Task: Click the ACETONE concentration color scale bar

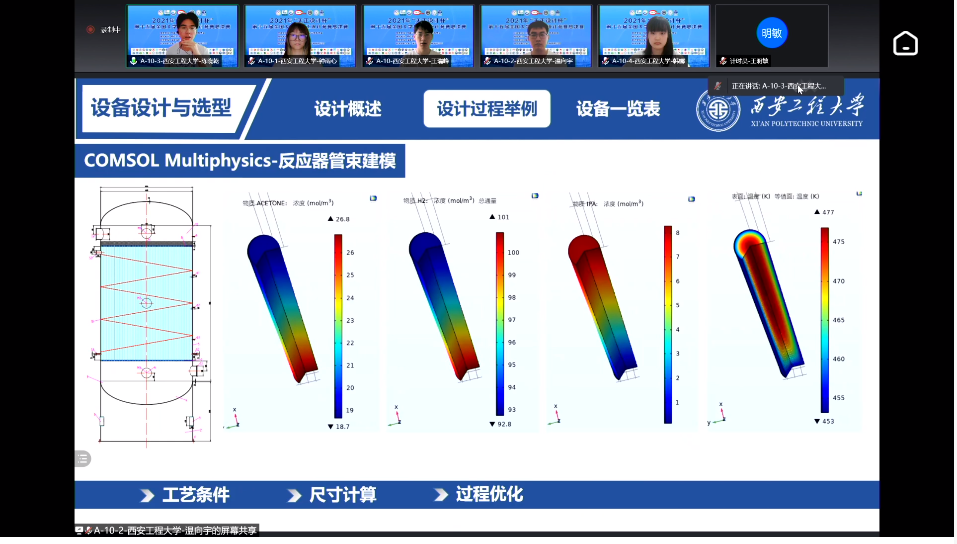Action: [x=338, y=326]
